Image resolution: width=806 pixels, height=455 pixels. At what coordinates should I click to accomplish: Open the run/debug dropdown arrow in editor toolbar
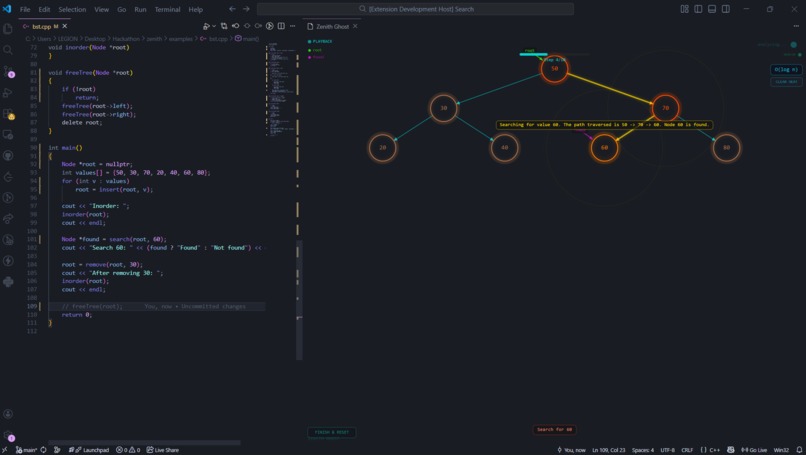(214, 26)
